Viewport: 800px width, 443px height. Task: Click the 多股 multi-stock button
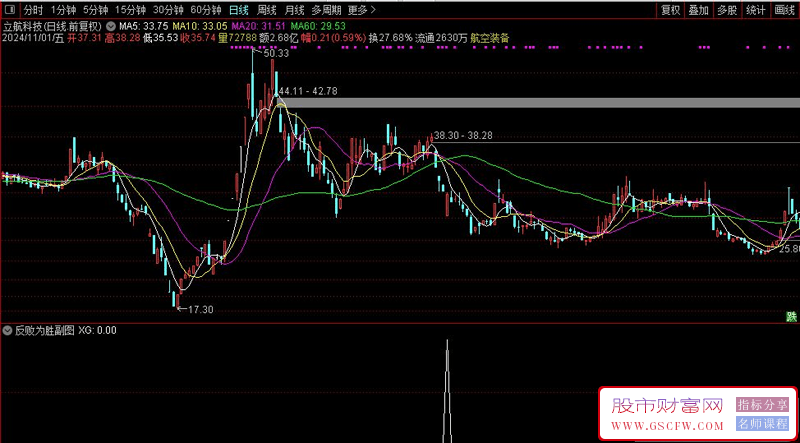coord(727,10)
